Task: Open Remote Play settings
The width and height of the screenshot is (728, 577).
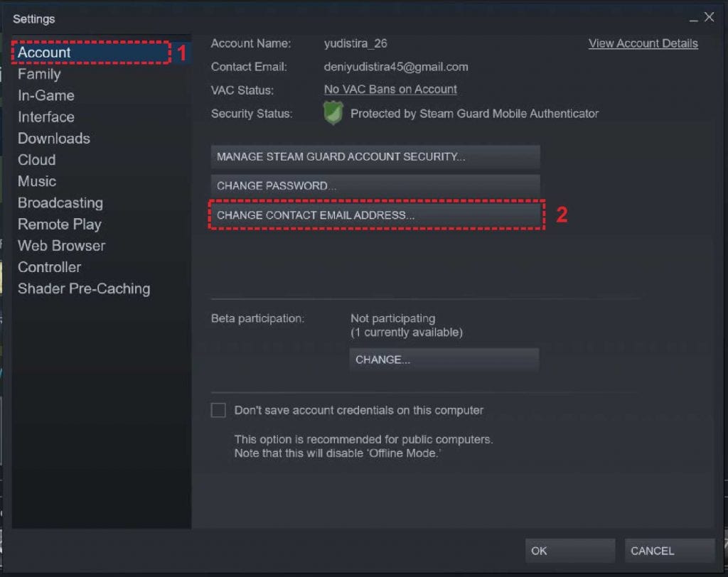Action: pos(59,224)
